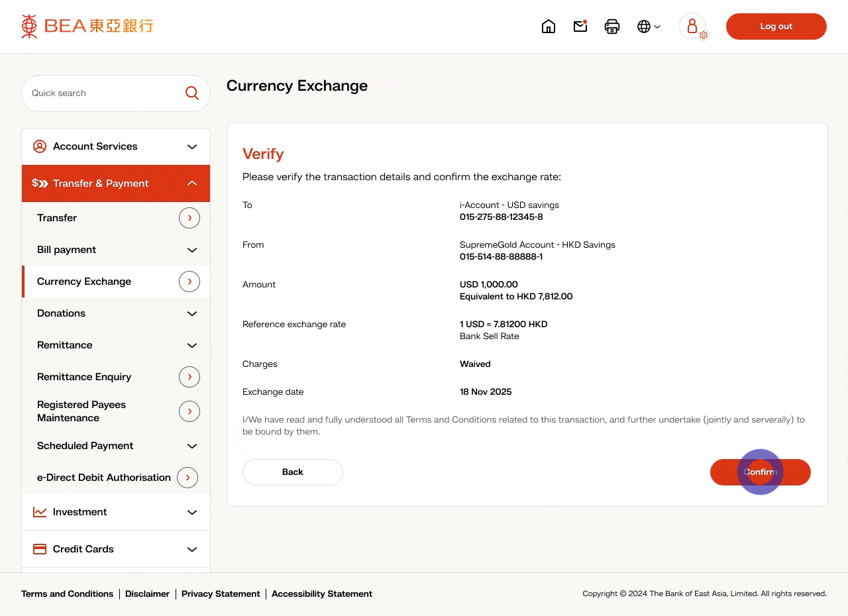Click the Quick search input field

(x=103, y=93)
